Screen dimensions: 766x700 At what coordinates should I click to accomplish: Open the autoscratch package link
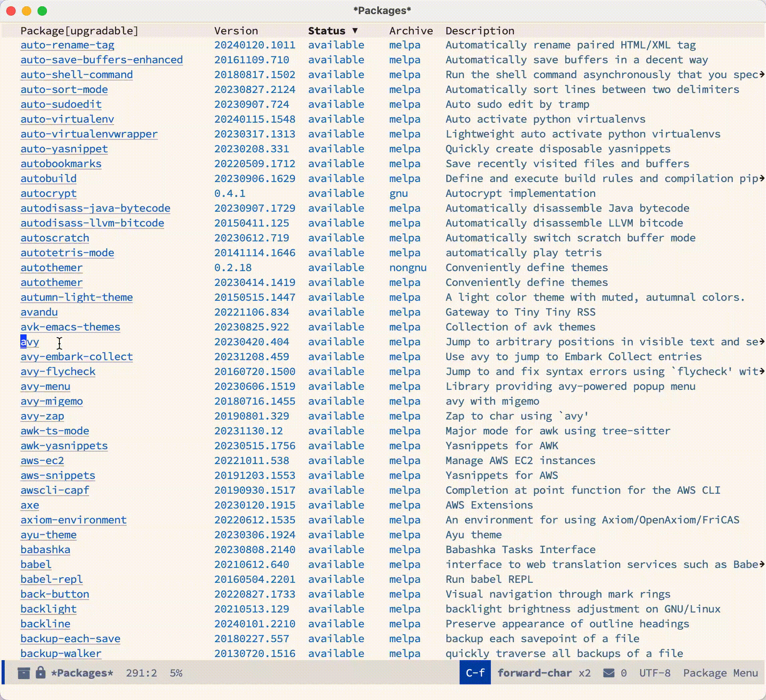click(x=55, y=238)
